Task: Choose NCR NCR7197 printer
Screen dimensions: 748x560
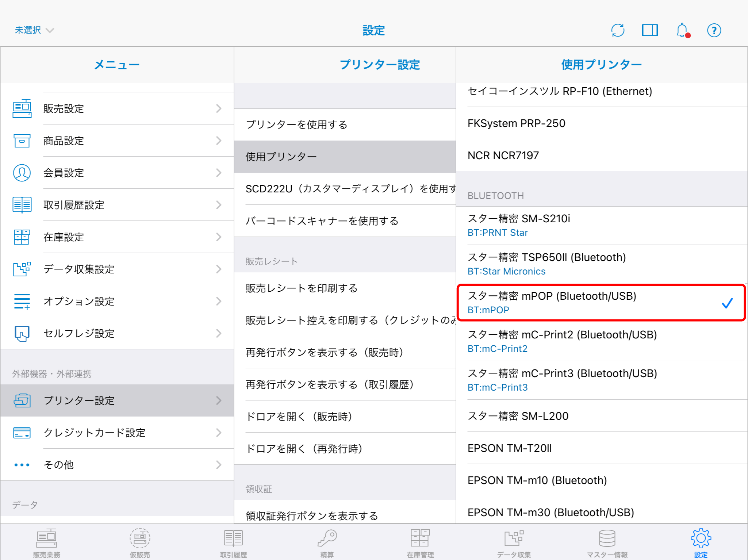Action: click(602, 155)
